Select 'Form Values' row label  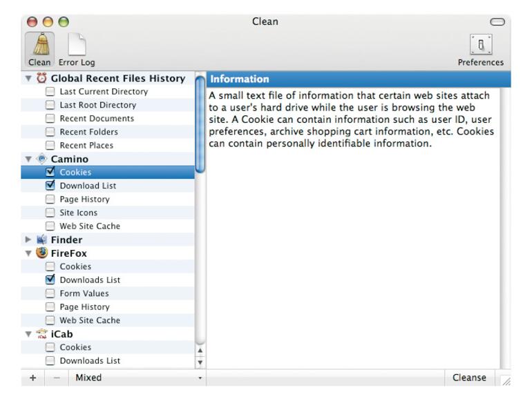[x=84, y=293]
